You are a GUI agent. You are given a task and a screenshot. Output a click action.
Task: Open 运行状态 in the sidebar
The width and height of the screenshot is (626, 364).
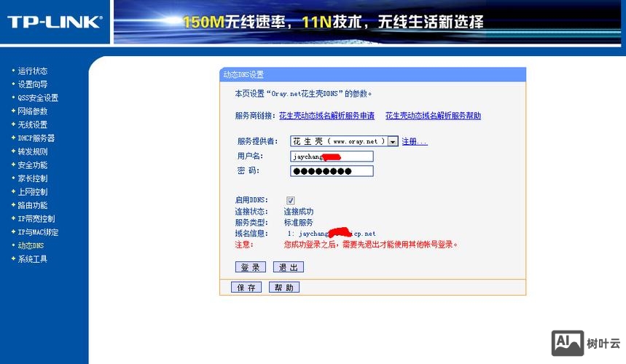point(32,71)
